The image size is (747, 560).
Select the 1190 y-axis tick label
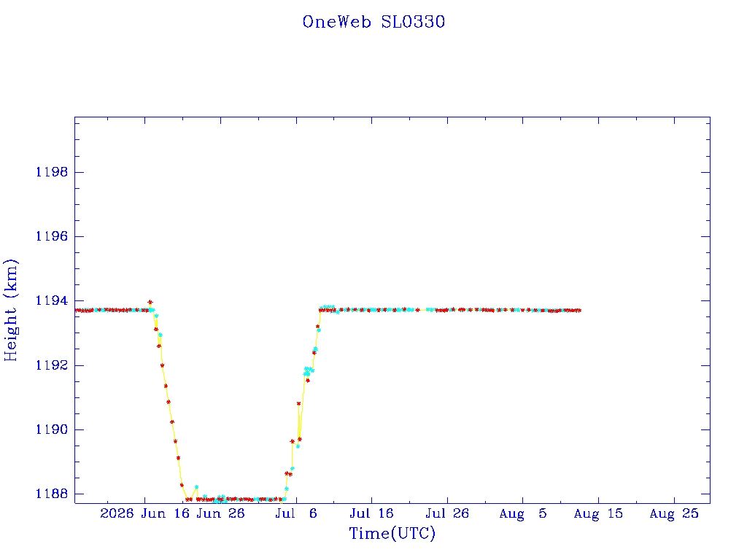[52, 429]
